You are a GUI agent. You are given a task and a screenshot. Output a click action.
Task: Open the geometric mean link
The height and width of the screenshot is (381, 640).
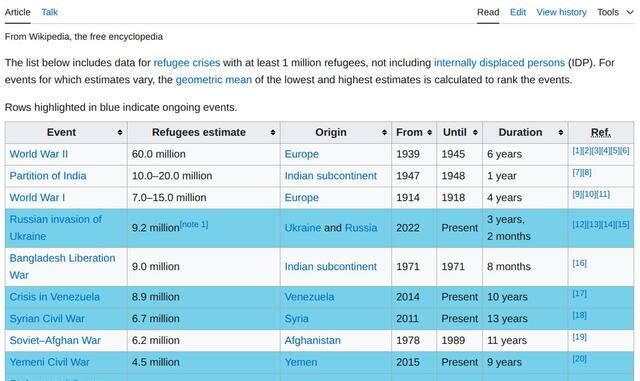point(213,80)
